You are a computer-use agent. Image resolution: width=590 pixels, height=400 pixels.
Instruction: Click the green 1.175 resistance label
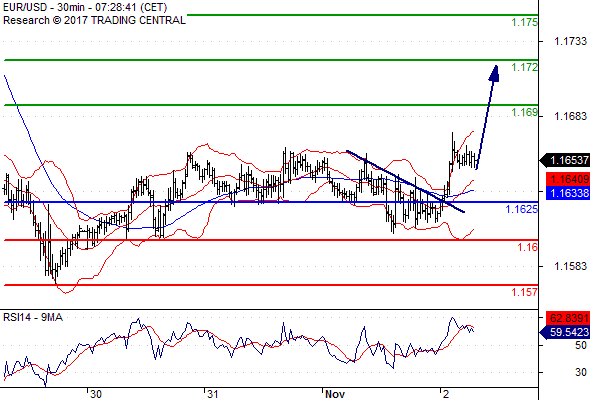coord(524,22)
